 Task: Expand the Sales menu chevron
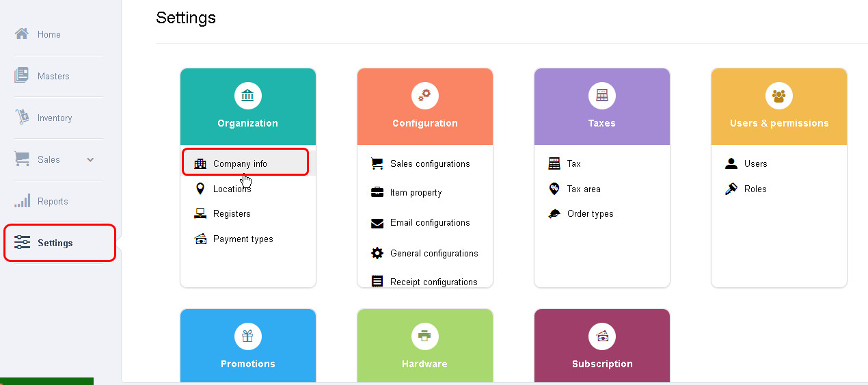click(90, 159)
